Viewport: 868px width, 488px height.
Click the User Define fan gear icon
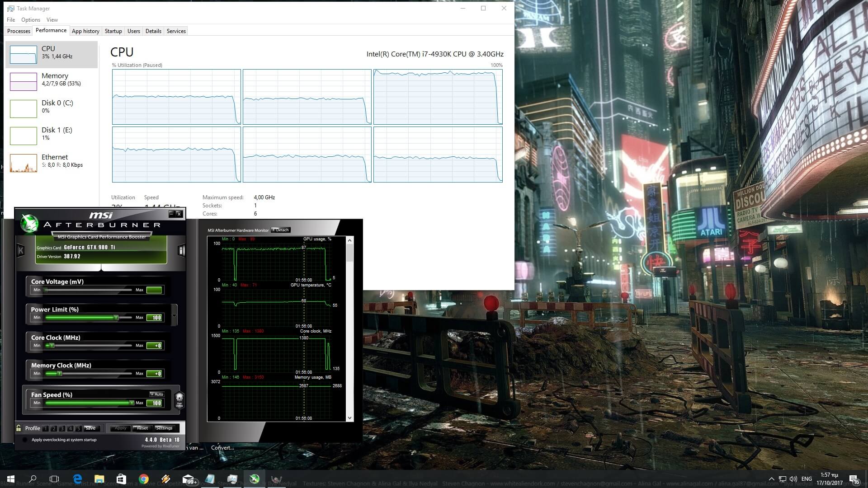pyautogui.click(x=179, y=399)
